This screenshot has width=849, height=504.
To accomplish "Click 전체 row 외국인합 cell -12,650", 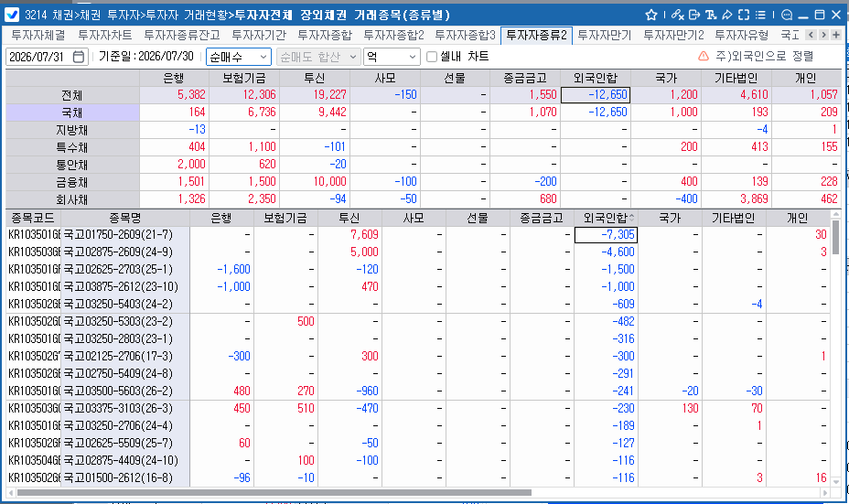I will (x=595, y=95).
